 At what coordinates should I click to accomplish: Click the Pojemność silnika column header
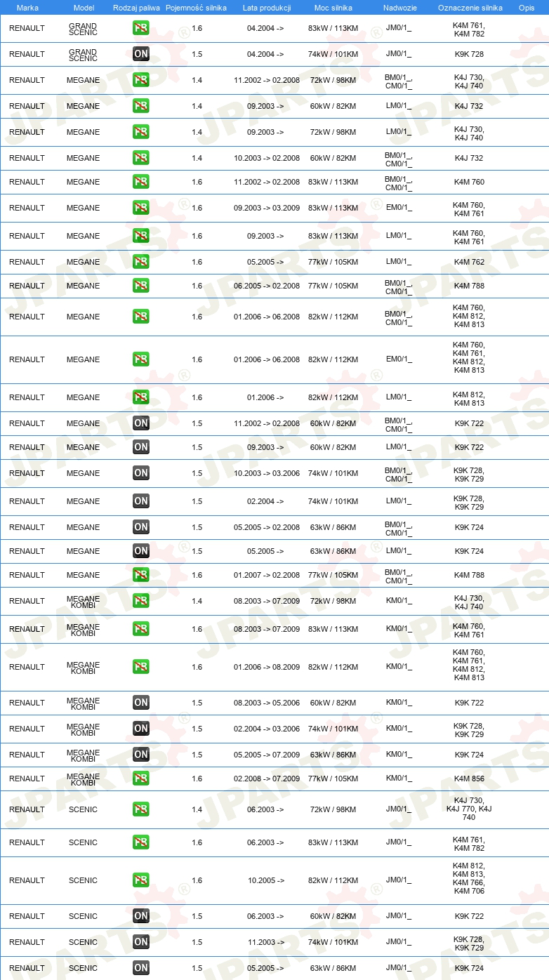tap(197, 8)
